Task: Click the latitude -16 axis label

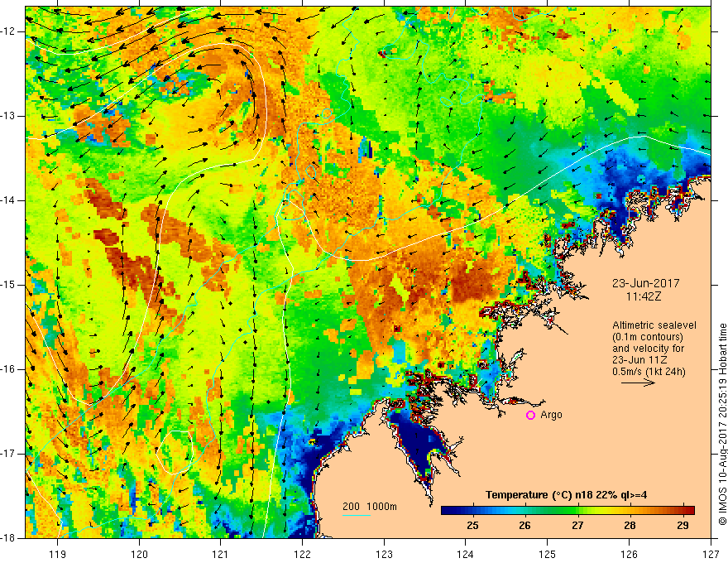Action: [8, 369]
